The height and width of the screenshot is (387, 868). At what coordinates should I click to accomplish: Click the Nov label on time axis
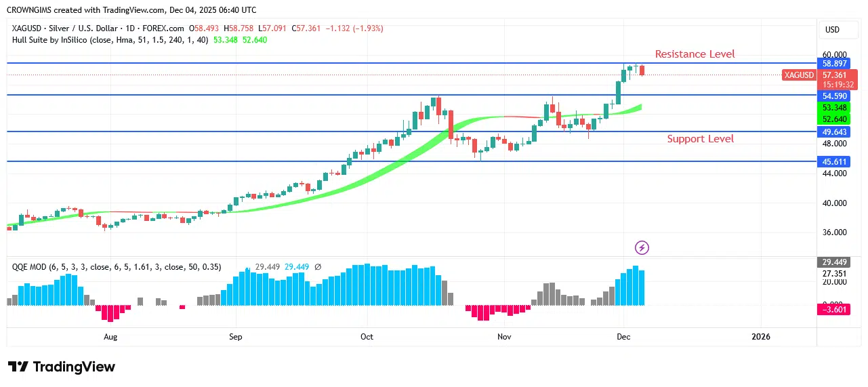[x=504, y=336]
